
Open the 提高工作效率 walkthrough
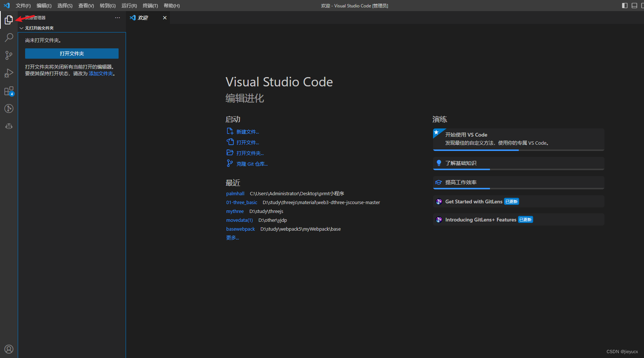coord(518,183)
